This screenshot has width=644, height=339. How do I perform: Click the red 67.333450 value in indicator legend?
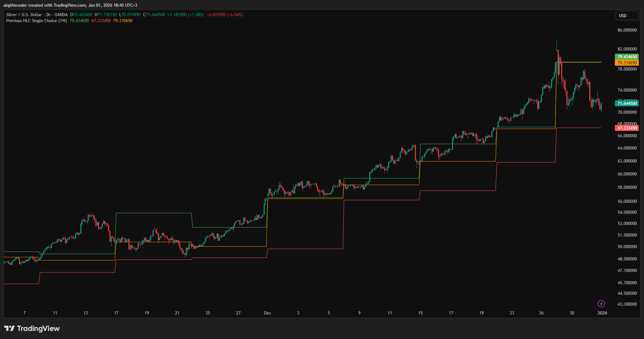pos(101,21)
